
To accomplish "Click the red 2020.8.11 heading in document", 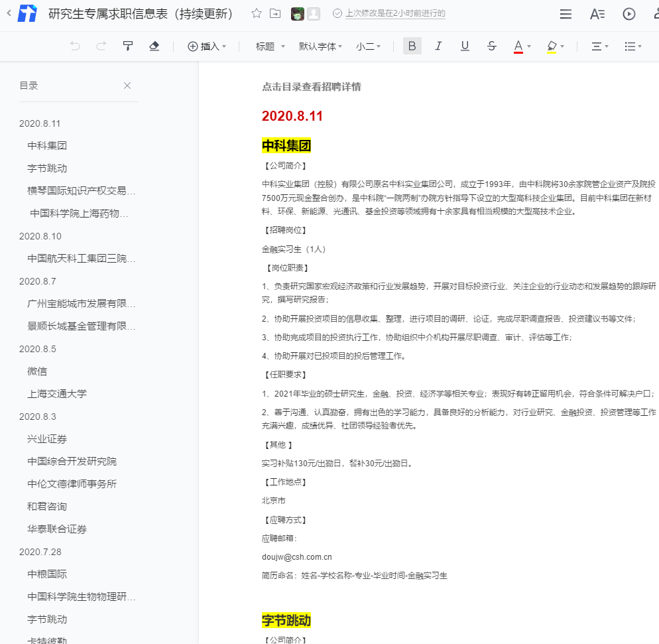I will [x=292, y=116].
